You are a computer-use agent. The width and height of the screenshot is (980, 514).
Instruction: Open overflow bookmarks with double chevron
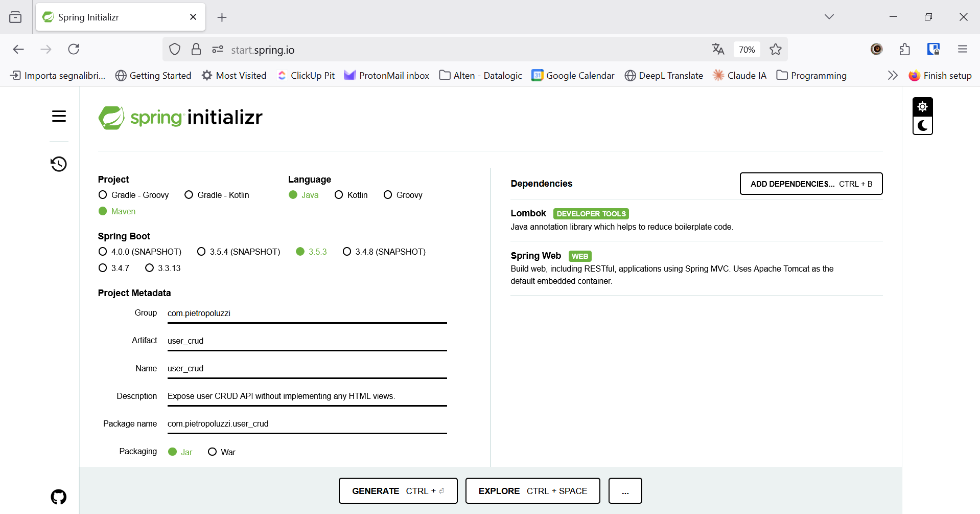(893, 75)
